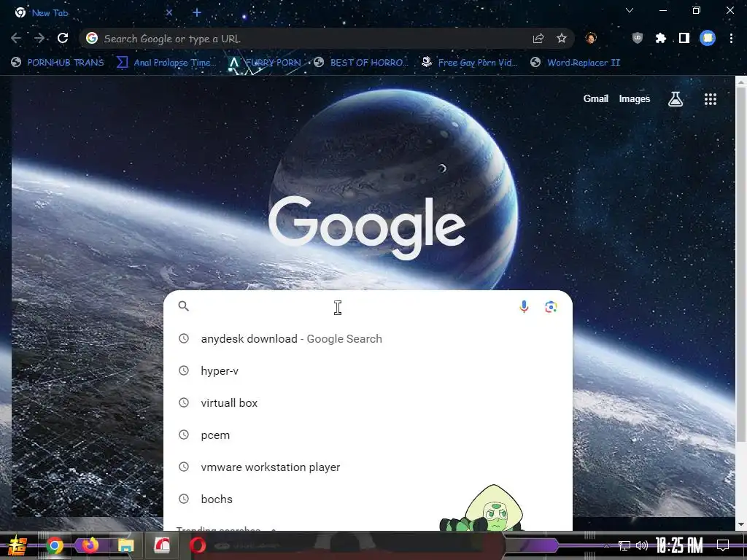The width and height of the screenshot is (747, 560).
Task: Open the BEST OF HORRO... bookmark
Action: pos(360,63)
